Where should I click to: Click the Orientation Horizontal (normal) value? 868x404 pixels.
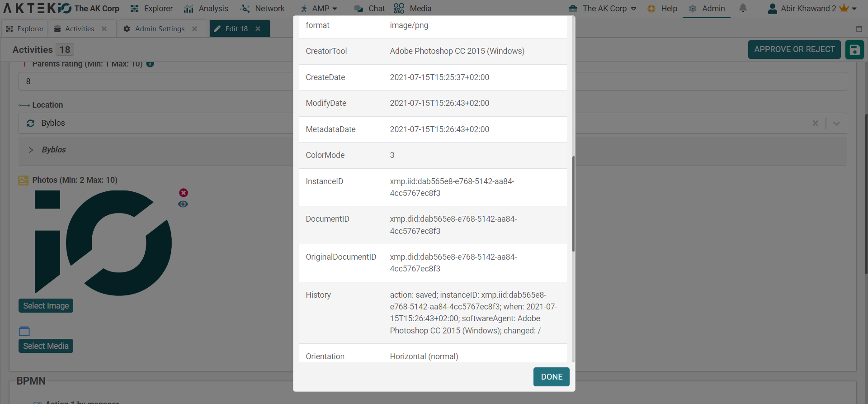(x=424, y=356)
